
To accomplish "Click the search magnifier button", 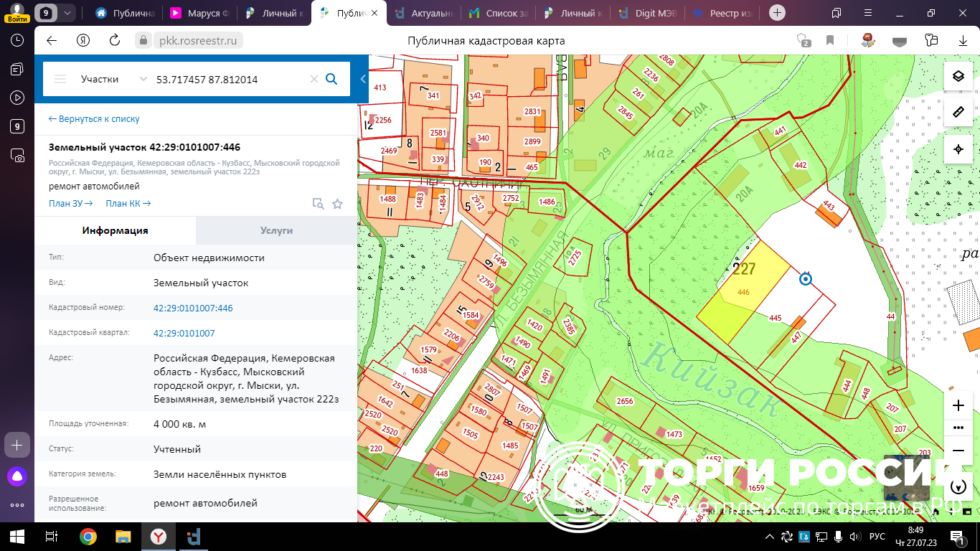I will pyautogui.click(x=331, y=79).
